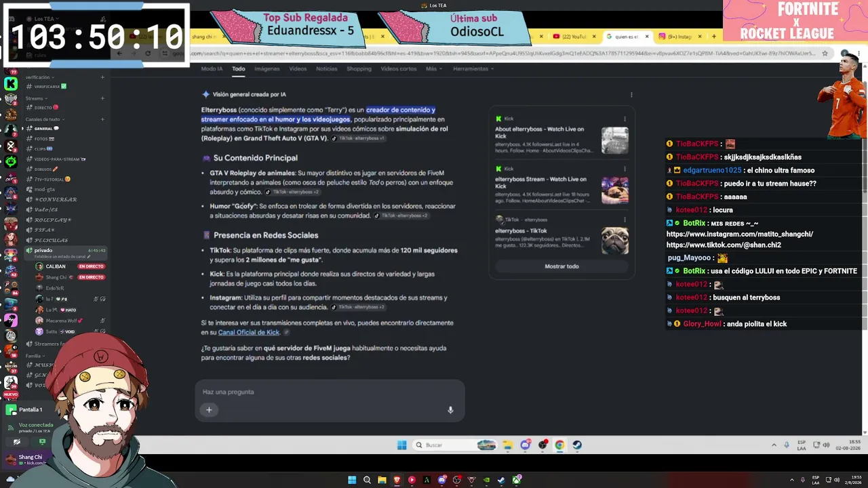Viewport: 868px width, 488px height.
Task: Click the Start button on the bottom taskbar
Action: [x=352, y=480]
